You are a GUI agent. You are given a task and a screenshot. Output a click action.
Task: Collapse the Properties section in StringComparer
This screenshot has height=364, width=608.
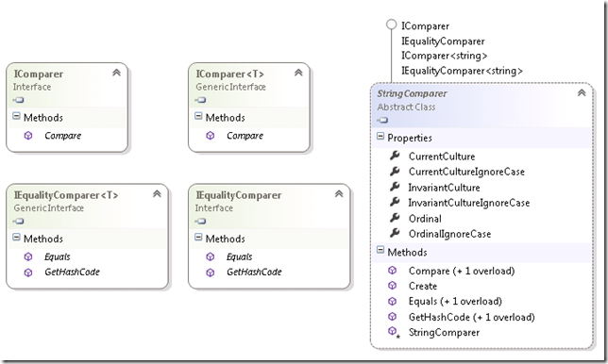[x=380, y=137]
